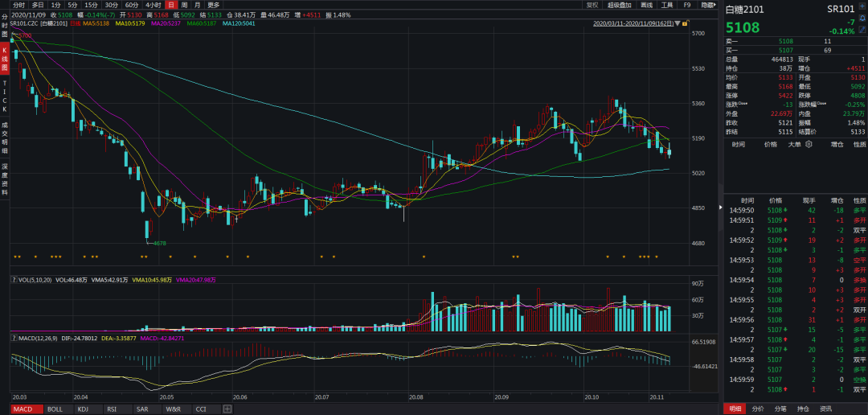Click the 大单 column header
The width and height of the screenshot is (868, 415).
(795, 144)
